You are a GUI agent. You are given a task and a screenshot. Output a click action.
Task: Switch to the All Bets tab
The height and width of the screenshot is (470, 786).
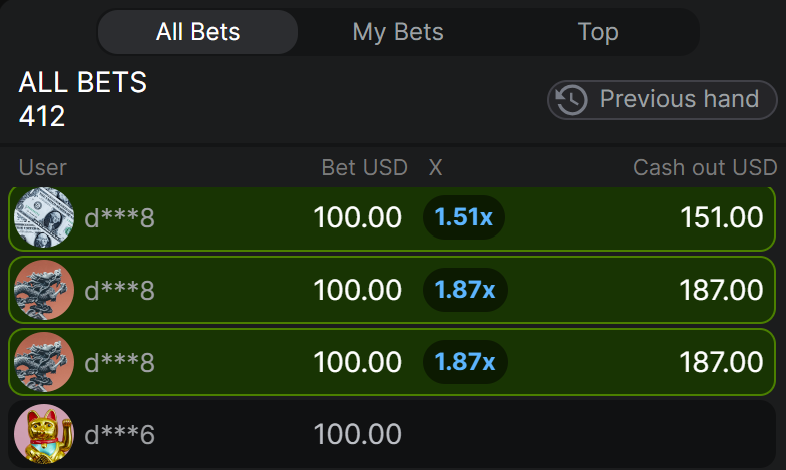(198, 32)
